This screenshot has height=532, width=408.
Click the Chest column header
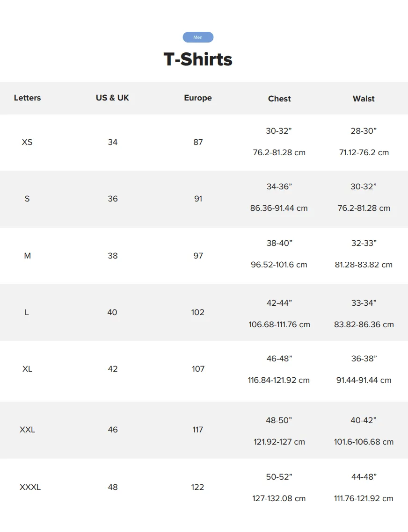click(279, 99)
